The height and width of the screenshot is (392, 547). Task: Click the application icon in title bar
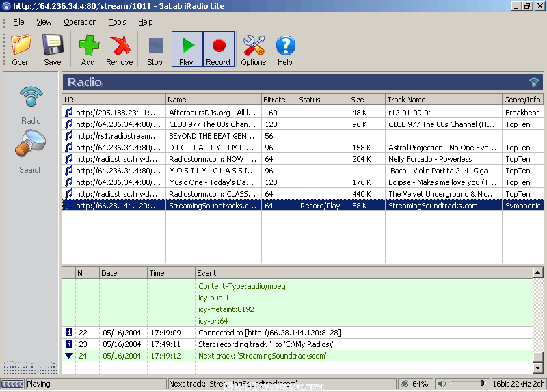(6, 6)
